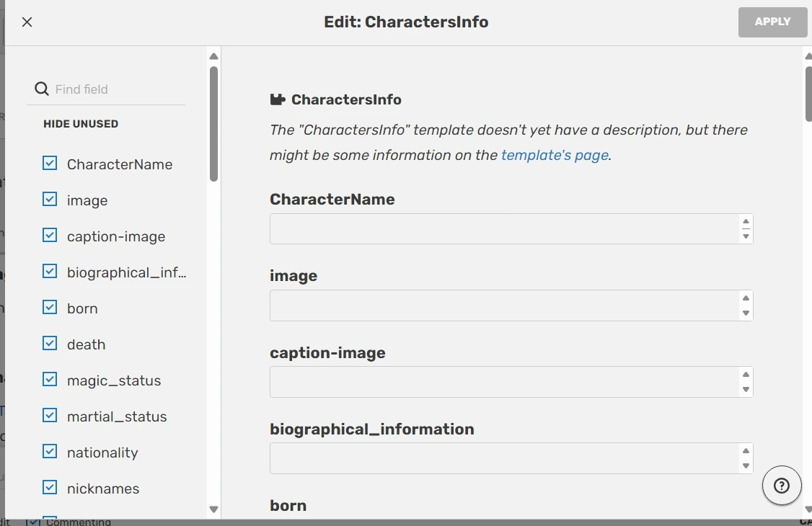Uncheck the magic_status checkbox
812x526 pixels.
(50, 379)
